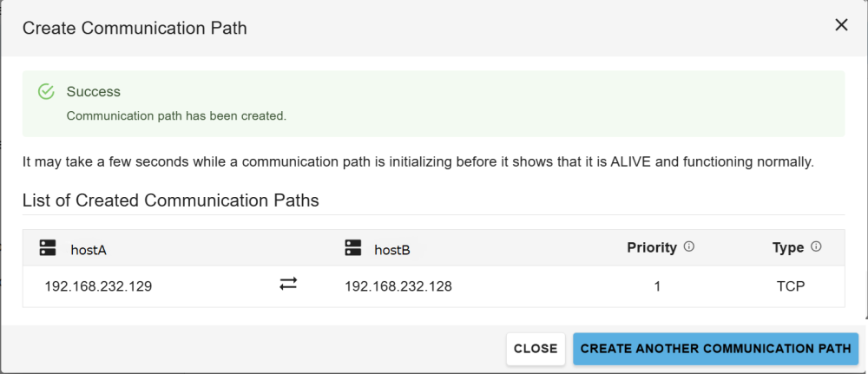Click the Priority column header

(651, 248)
